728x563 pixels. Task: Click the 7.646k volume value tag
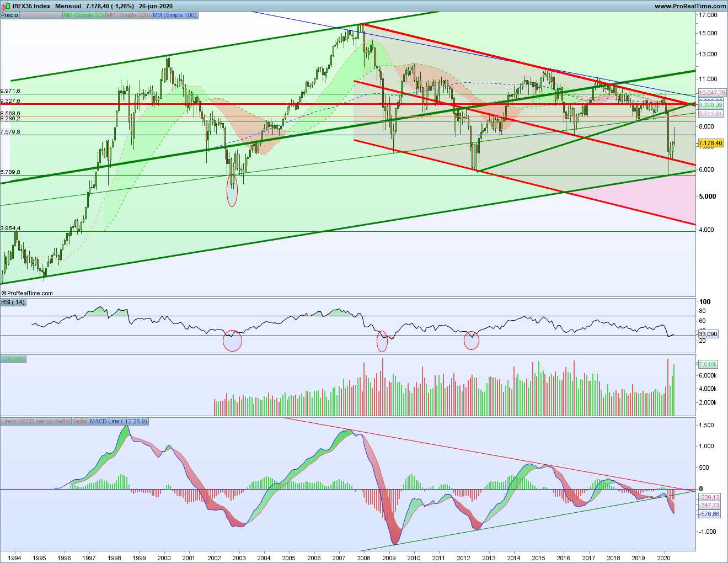pos(708,364)
